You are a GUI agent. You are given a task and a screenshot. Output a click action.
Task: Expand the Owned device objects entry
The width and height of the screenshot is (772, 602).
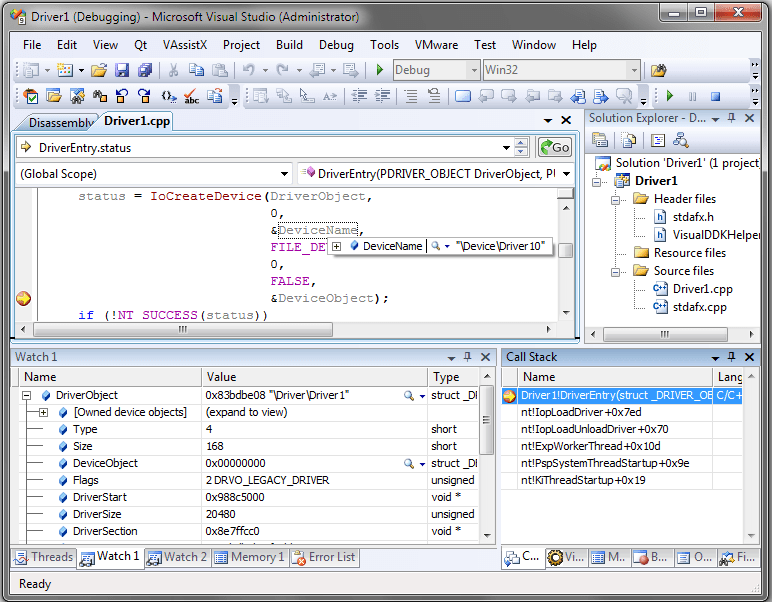(43, 412)
